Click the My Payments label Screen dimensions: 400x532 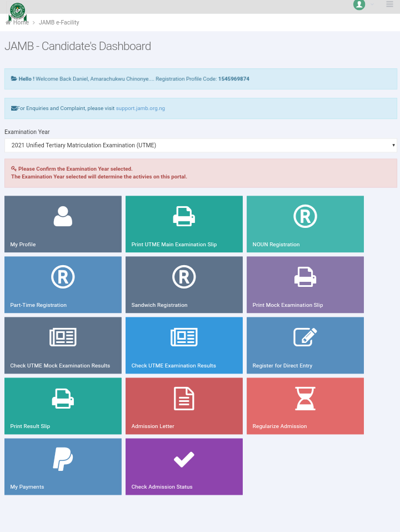(27, 486)
